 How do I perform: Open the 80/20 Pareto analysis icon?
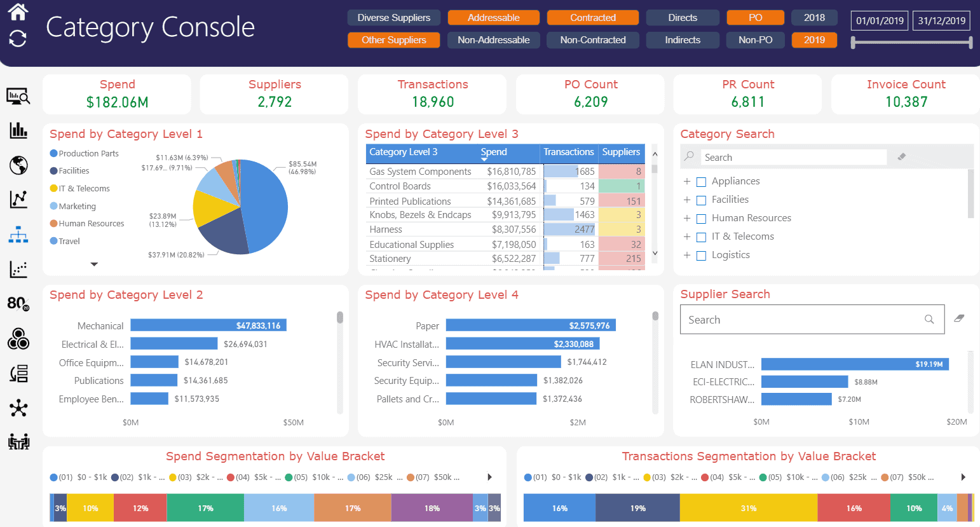(18, 304)
